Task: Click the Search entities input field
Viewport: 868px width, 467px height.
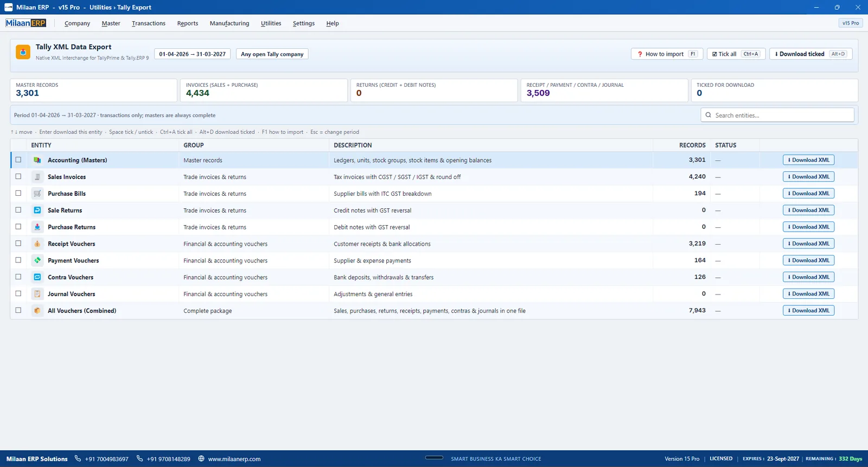Action: coord(777,115)
